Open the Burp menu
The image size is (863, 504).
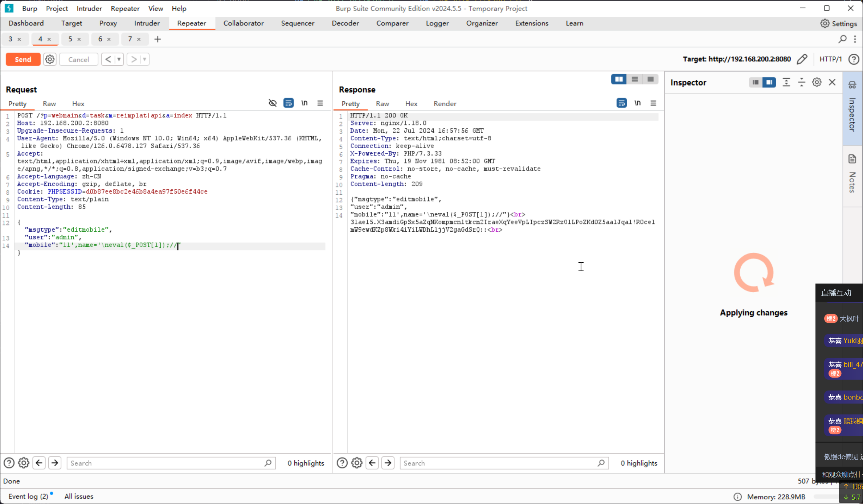tap(30, 8)
